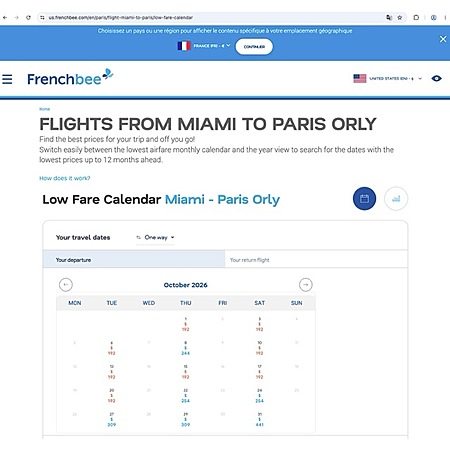Bookmark page with star icon

pos(400,18)
